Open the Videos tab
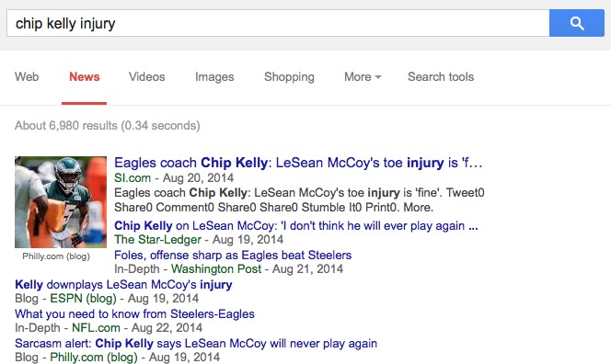The image size is (611, 364). [x=147, y=76]
